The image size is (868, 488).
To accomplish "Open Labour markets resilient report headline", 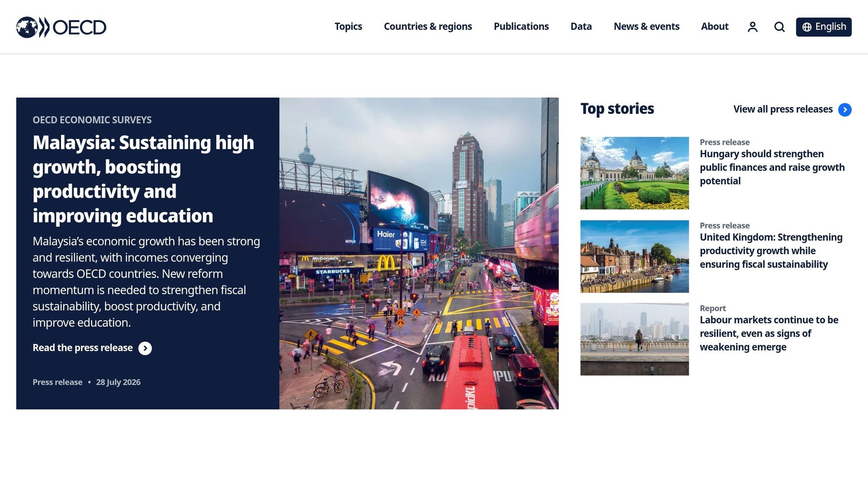I will [x=769, y=333].
